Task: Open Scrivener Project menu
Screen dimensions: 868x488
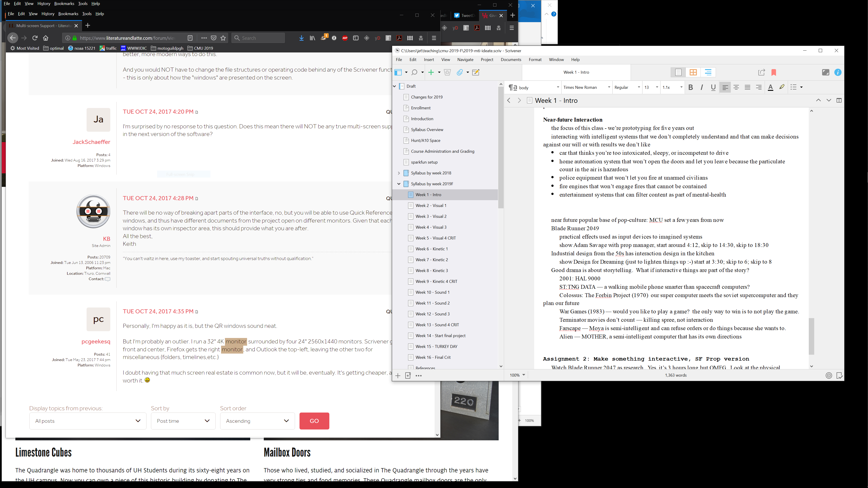Action: click(x=487, y=60)
